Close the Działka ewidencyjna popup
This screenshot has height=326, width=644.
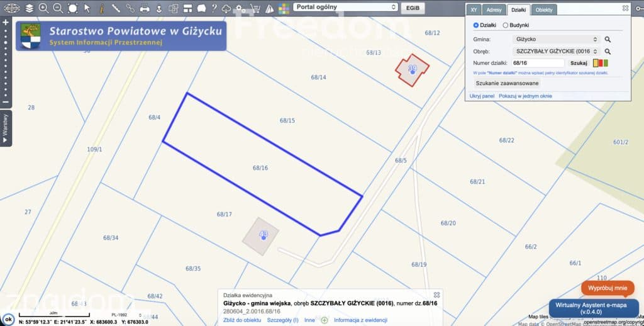(436, 295)
